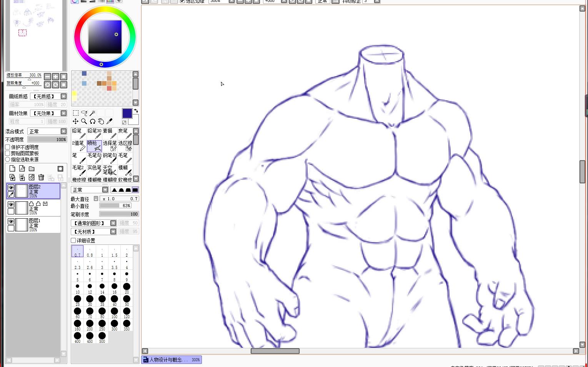Select the 图层2 layer row
This screenshot has width=588, height=367.
pos(33,191)
